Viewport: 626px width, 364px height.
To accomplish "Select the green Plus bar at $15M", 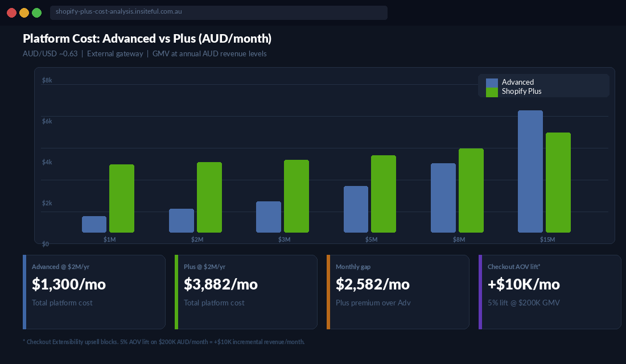I will (x=558, y=183).
